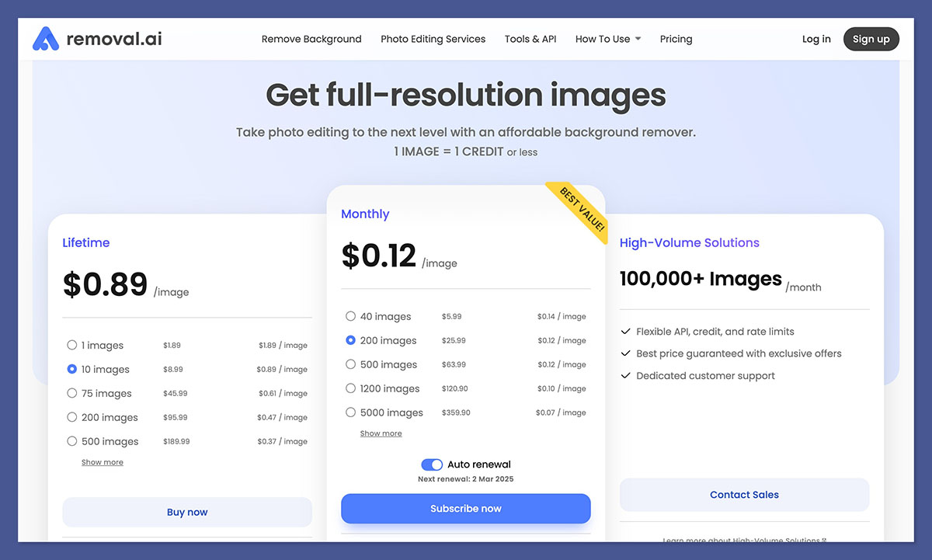Screen dimensions: 932x560
Task: Click the removal.ai logo
Action: (96, 38)
